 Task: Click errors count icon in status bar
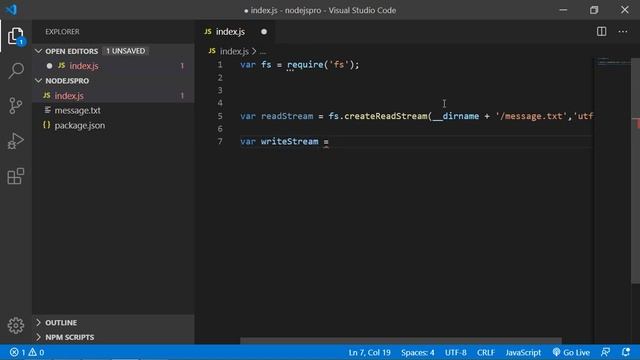click(17, 352)
